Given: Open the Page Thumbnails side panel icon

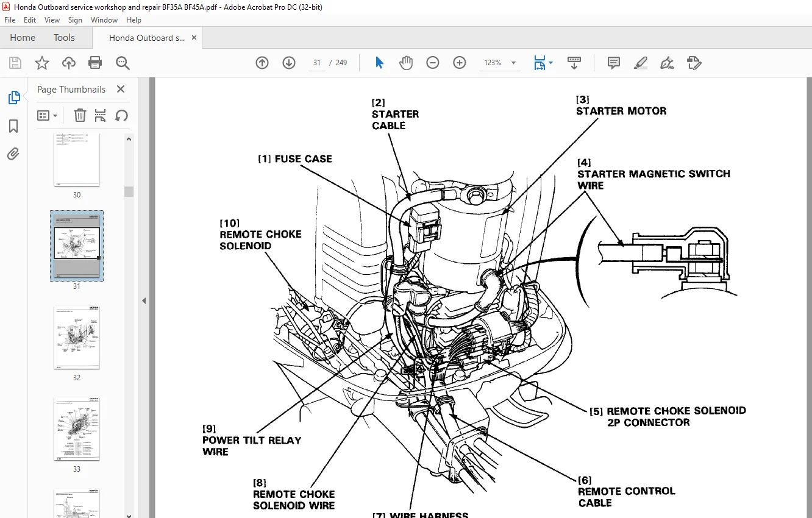Looking at the screenshot, I should pos(13,98).
